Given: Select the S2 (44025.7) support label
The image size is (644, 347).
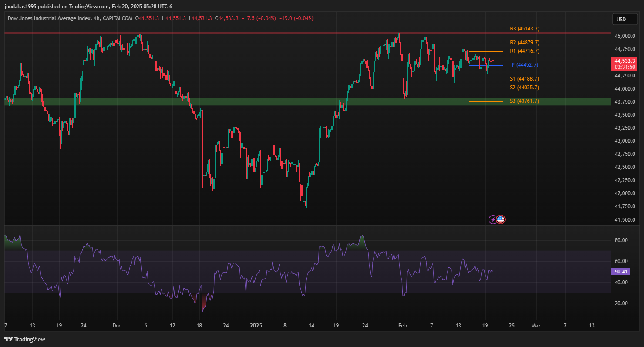Looking at the screenshot, I should (x=525, y=88).
